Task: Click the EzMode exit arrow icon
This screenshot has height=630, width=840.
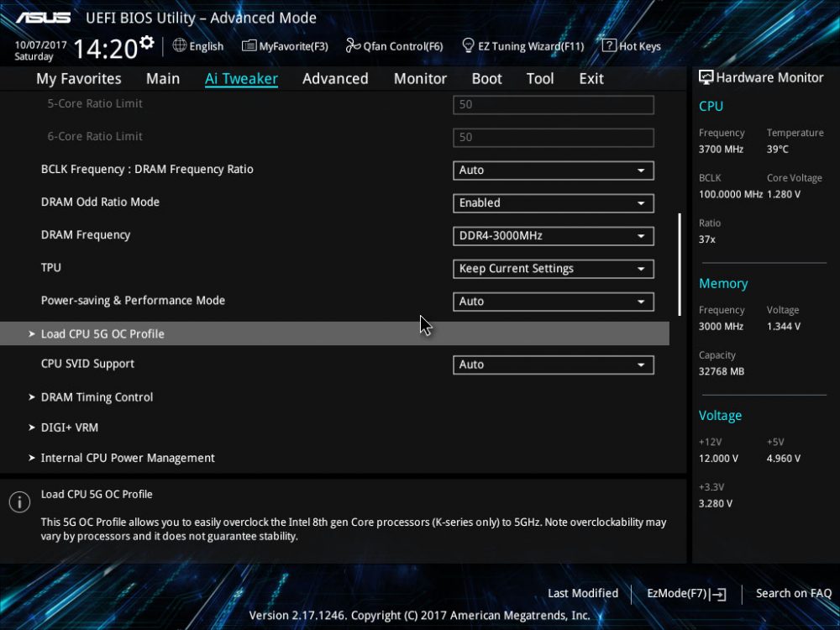Action: click(720, 594)
